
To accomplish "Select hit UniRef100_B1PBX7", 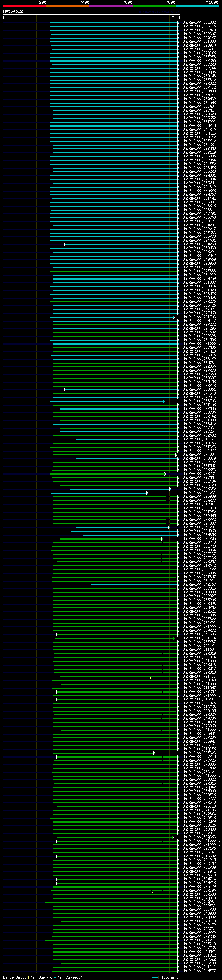I will [199, 504].
